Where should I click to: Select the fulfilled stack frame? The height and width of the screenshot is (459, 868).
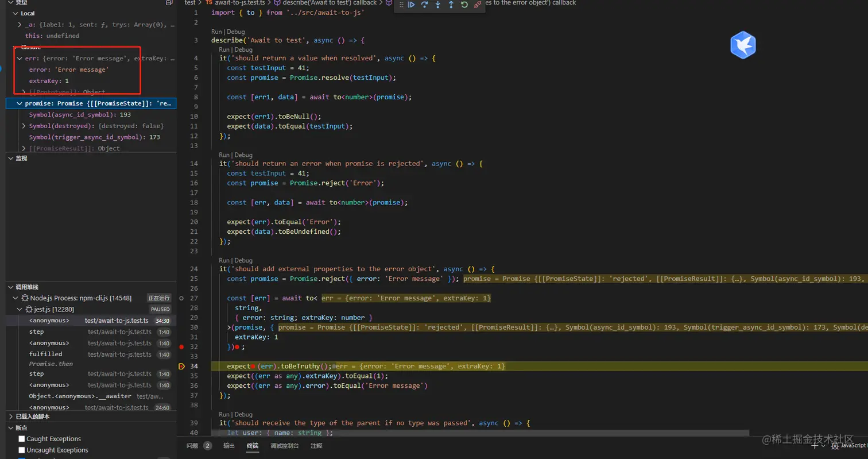point(91,354)
